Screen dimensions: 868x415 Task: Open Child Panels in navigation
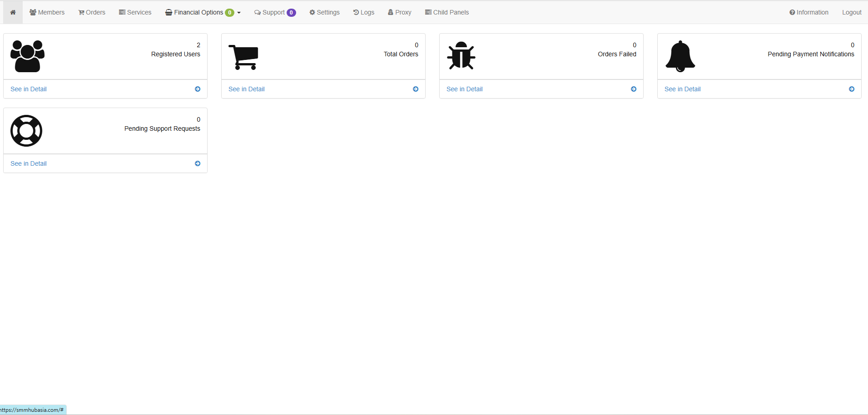click(447, 12)
